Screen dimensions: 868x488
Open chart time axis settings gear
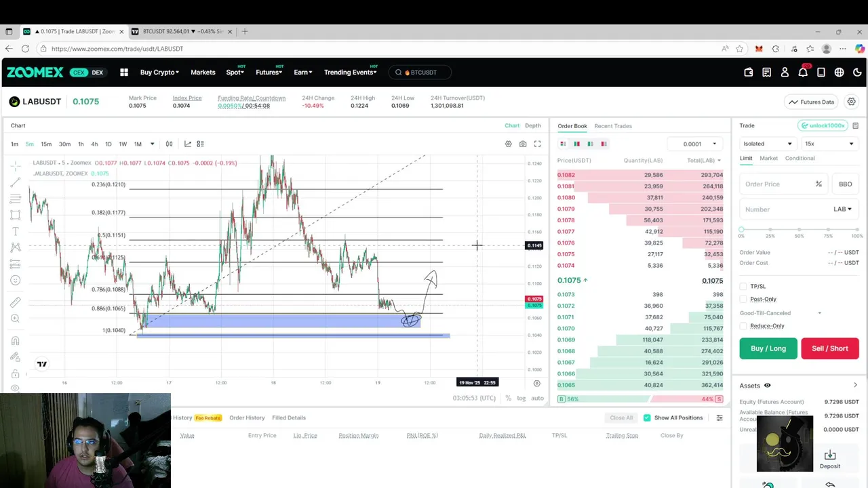(x=537, y=384)
